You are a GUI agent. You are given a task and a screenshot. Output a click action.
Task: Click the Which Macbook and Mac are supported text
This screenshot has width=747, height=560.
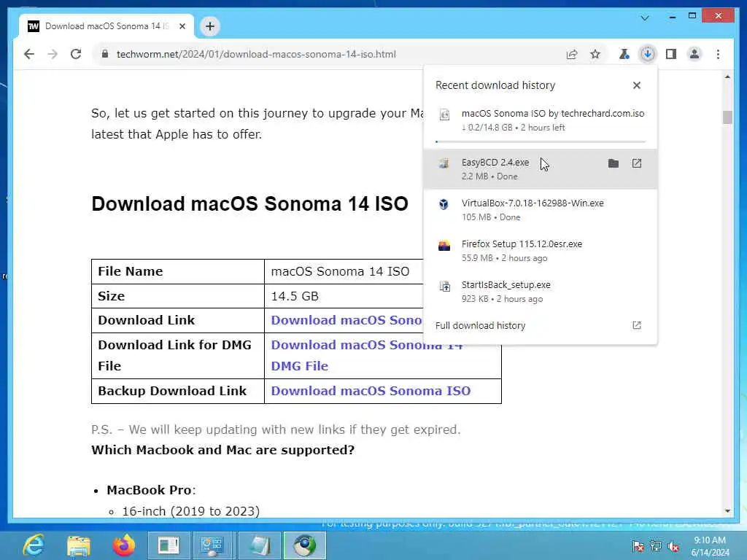click(223, 450)
